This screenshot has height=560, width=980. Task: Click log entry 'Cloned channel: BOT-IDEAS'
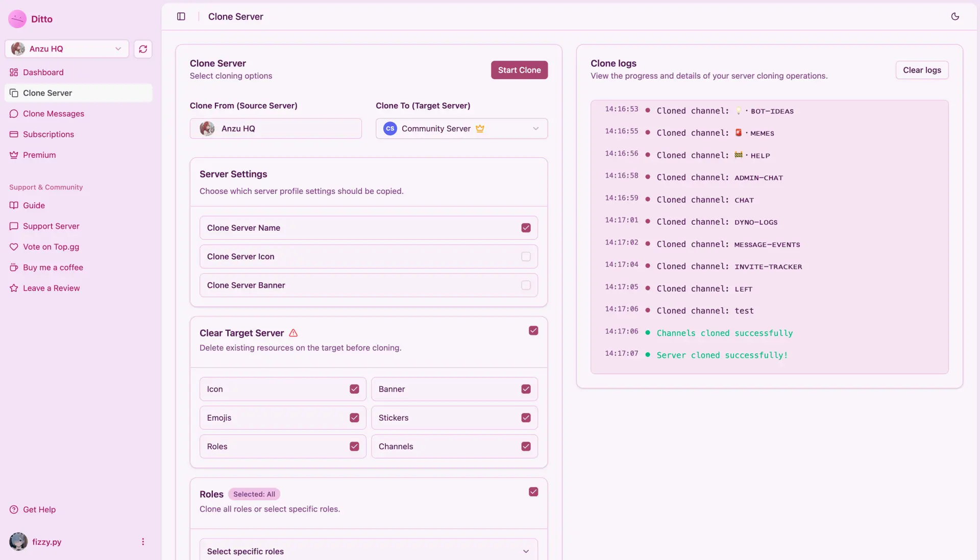click(x=725, y=111)
